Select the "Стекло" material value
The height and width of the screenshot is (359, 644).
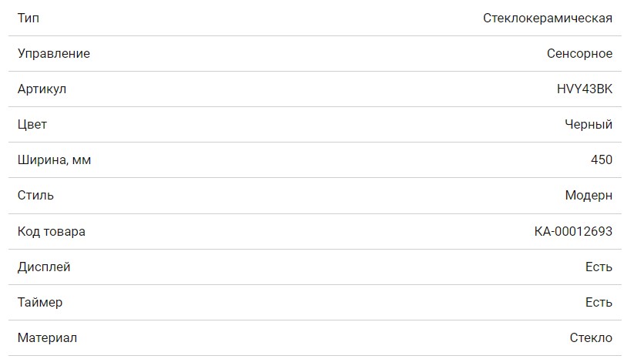pyautogui.click(x=590, y=337)
